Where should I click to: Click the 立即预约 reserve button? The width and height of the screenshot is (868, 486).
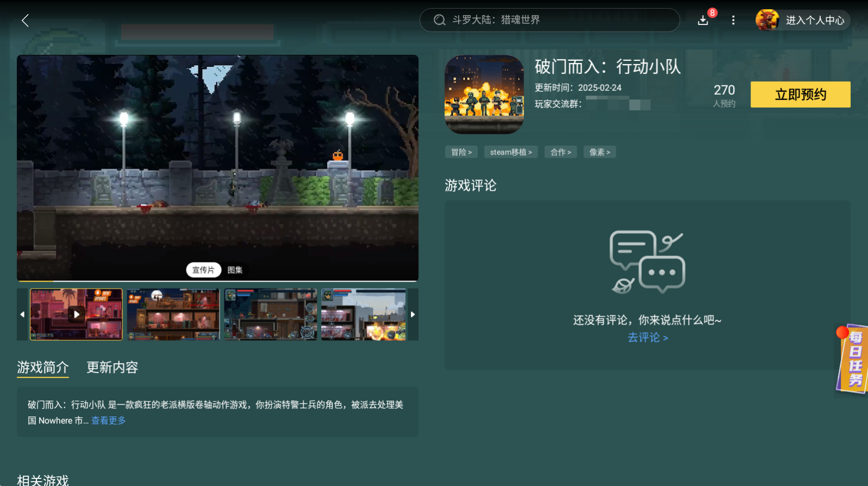tap(800, 95)
